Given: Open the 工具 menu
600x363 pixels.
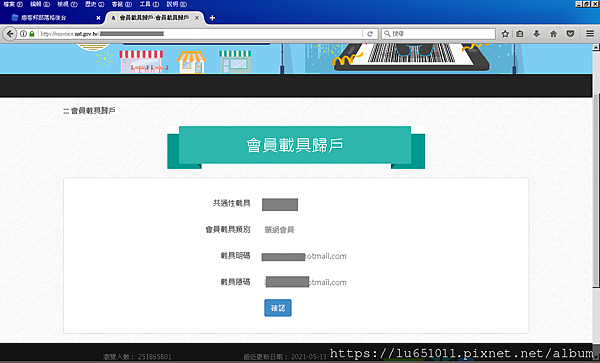Looking at the screenshot, I should (x=149, y=4).
